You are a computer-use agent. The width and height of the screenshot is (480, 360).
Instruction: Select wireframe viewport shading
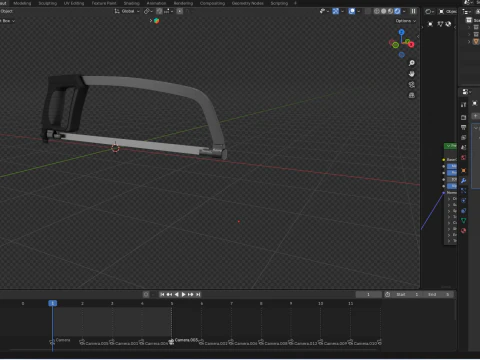click(377, 11)
